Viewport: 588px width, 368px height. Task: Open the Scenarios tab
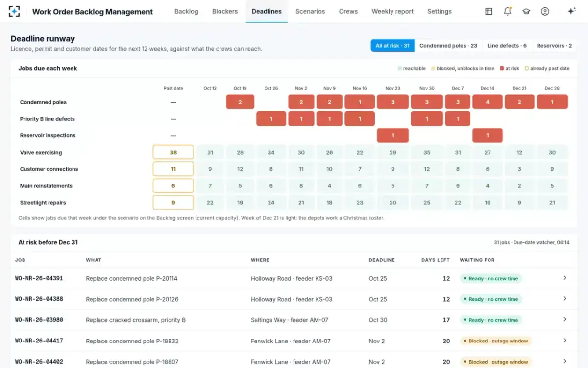tap(310, 11)
